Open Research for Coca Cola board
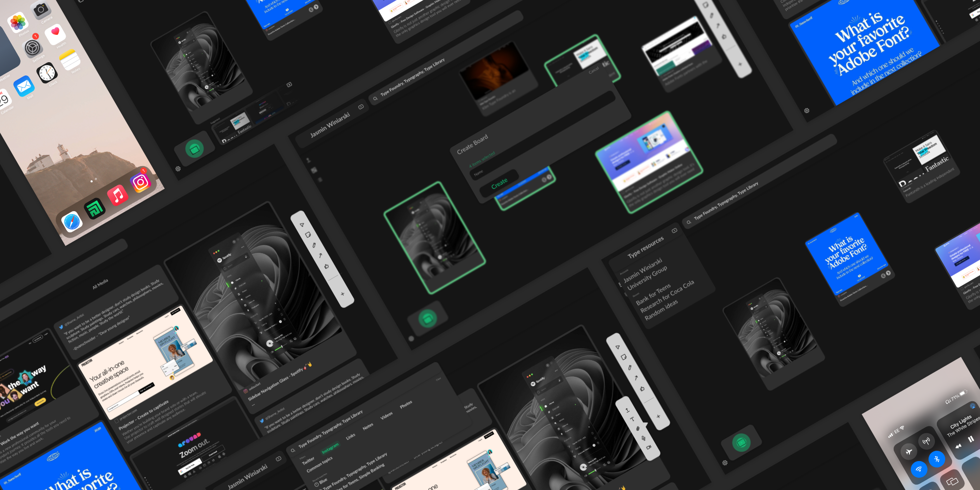 (x=667, y=296)
